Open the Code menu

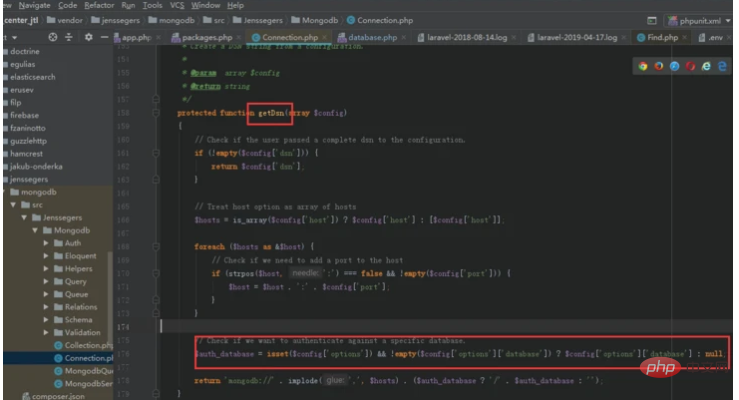[67, 5]
